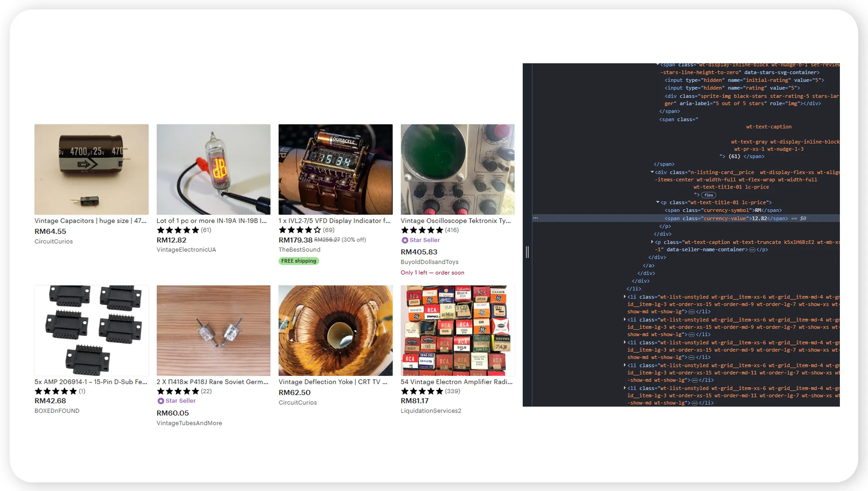Click the FREE shipping badge
Viewport: 868px width, 491px height.
click(299, 261)
